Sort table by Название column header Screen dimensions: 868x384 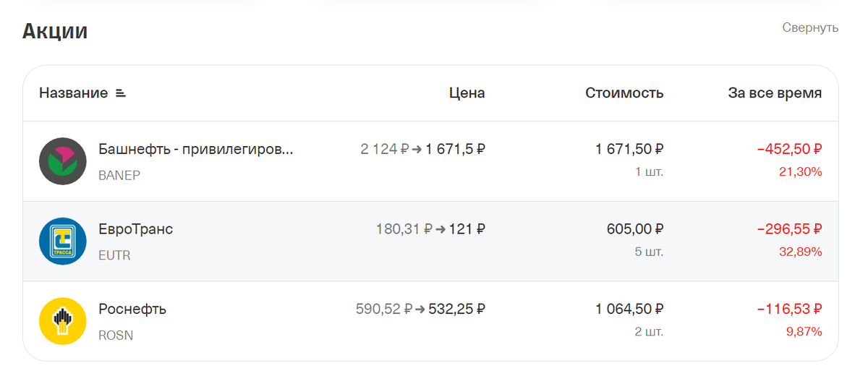click(x=73, y=93)
